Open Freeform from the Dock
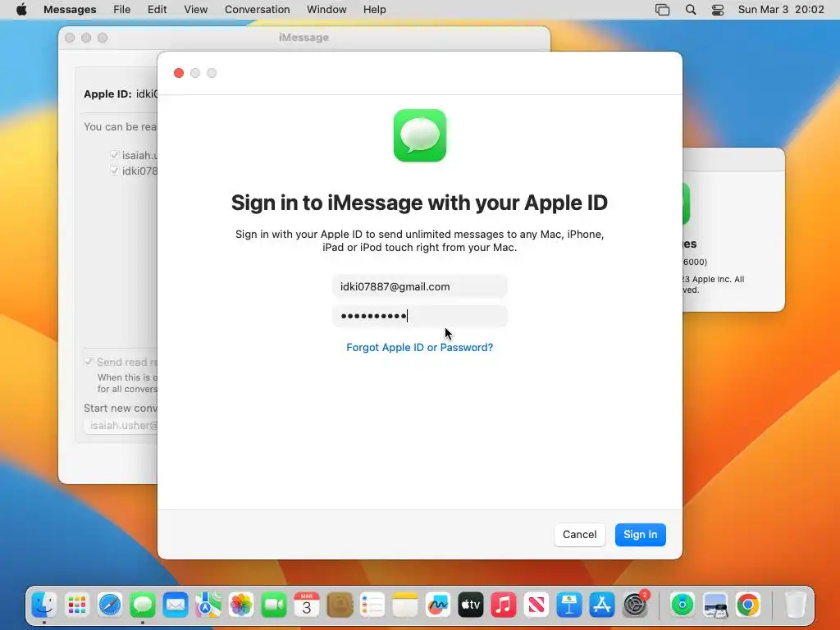 pos(438,605)
